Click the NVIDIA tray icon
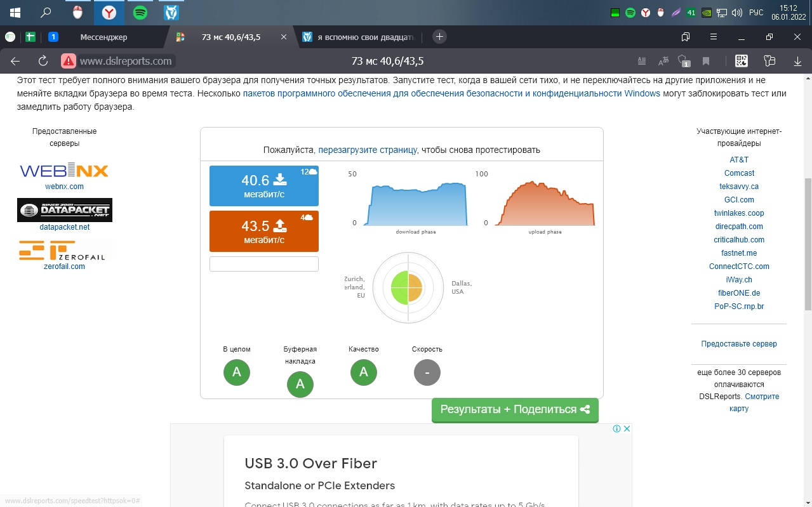Screen dimensions: 812x507 pyautogui.click(x=707, y=12)
